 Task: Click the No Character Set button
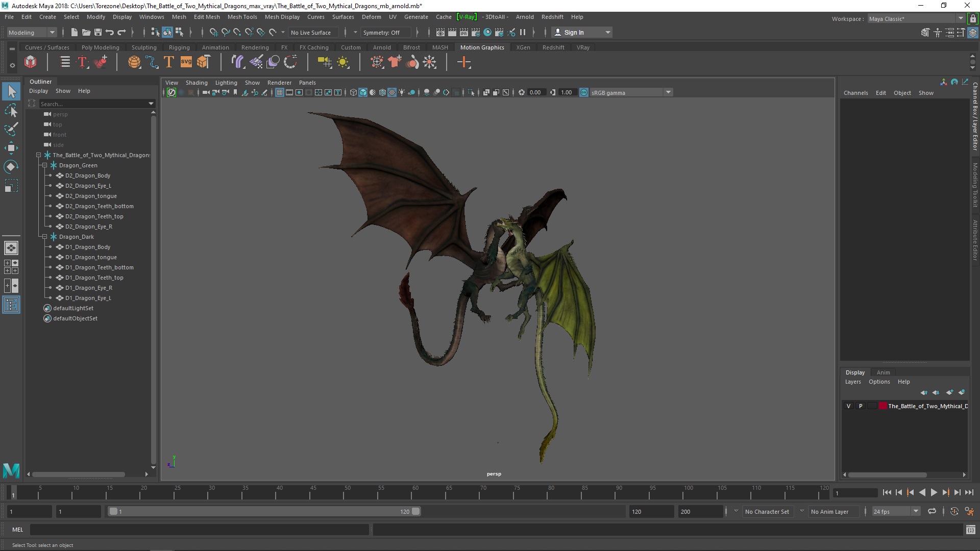pyautogui.click(x=767, y=511)
